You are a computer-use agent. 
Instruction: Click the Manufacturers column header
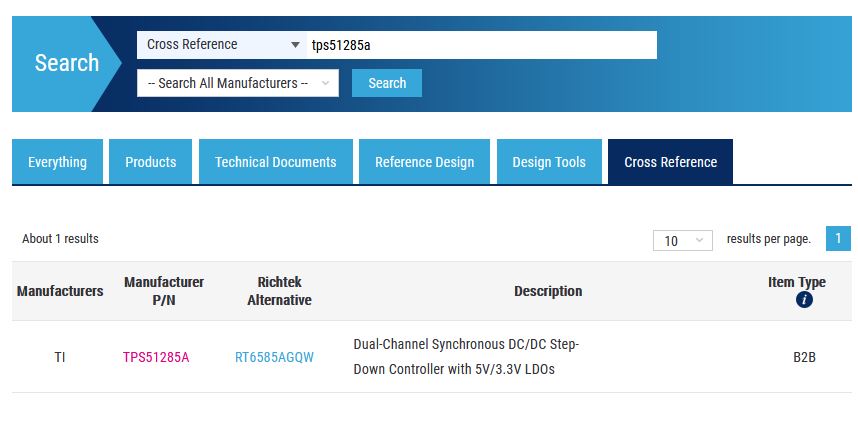(x=60, y=291)
